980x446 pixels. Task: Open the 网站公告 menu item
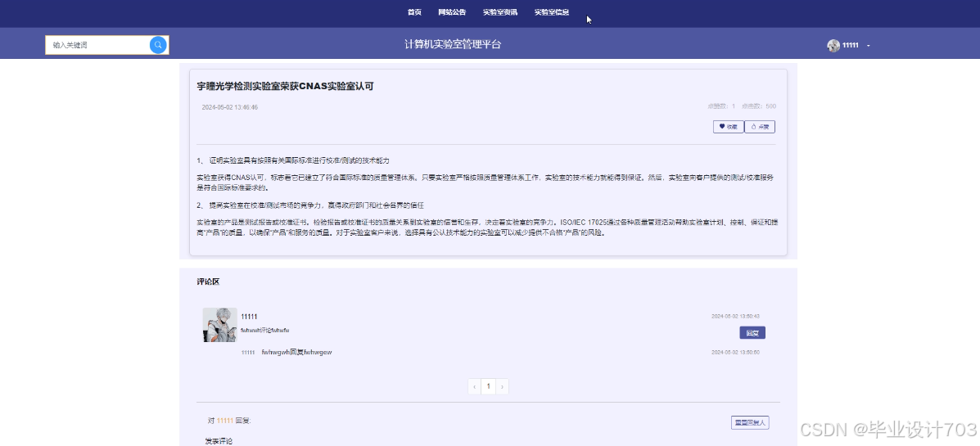(452, 12)
